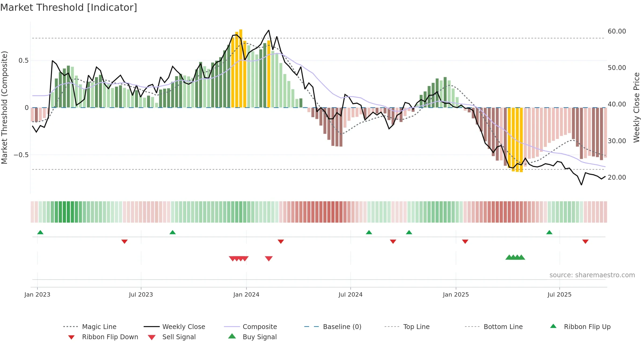Image resolution: width=644 pixels, height=362 pixels.
Task: Click the Jul 2024 x-axis label
Action: click(350, 295)
